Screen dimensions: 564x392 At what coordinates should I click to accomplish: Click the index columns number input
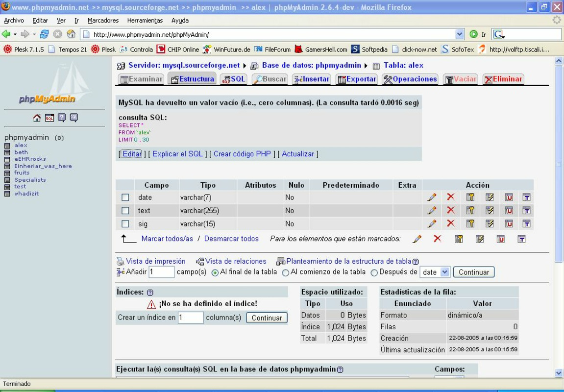click(191, 318)
